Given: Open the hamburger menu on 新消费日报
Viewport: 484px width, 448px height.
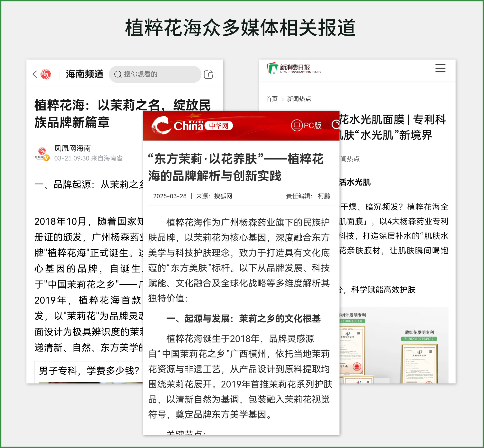Looking at the screenshot, I should [440, 68].
